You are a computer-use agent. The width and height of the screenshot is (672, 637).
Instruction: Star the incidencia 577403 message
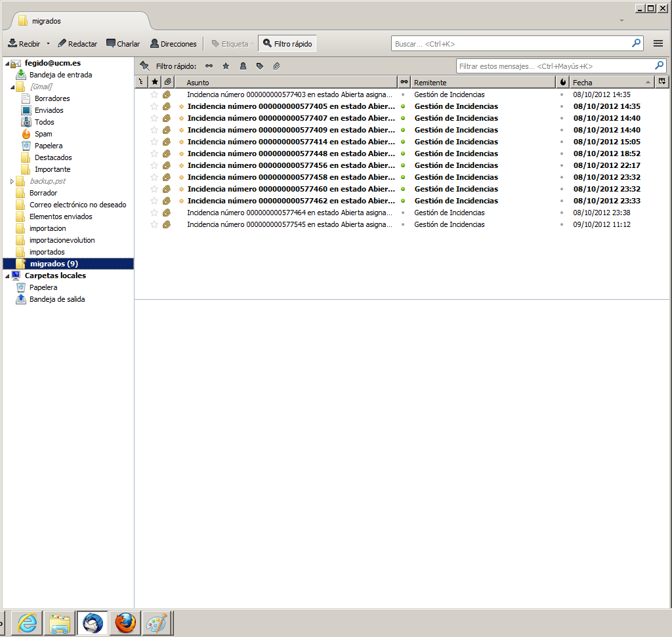point(154,94)
